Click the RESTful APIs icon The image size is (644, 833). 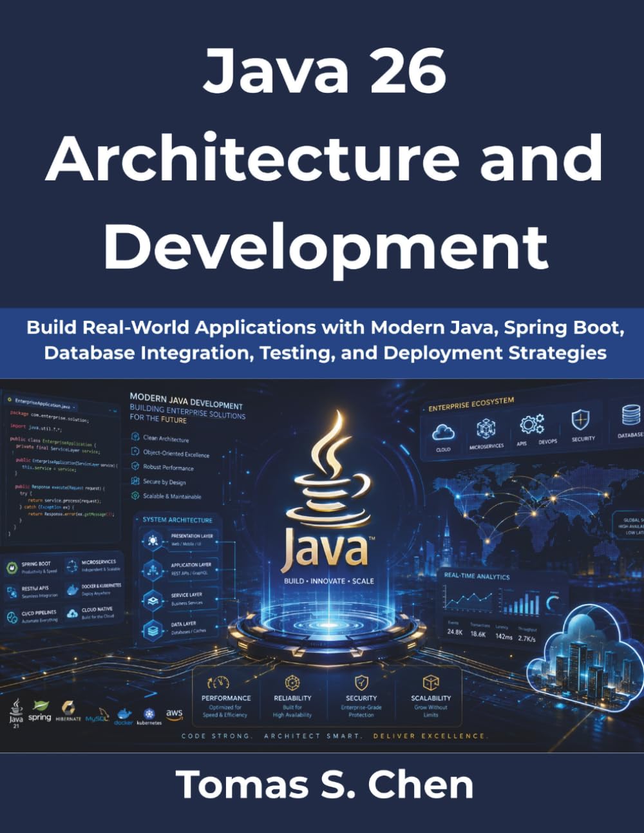12,591
